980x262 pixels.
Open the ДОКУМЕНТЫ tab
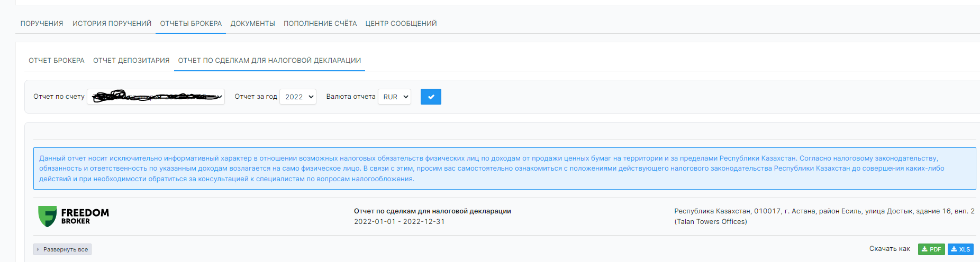click(252, 24)
